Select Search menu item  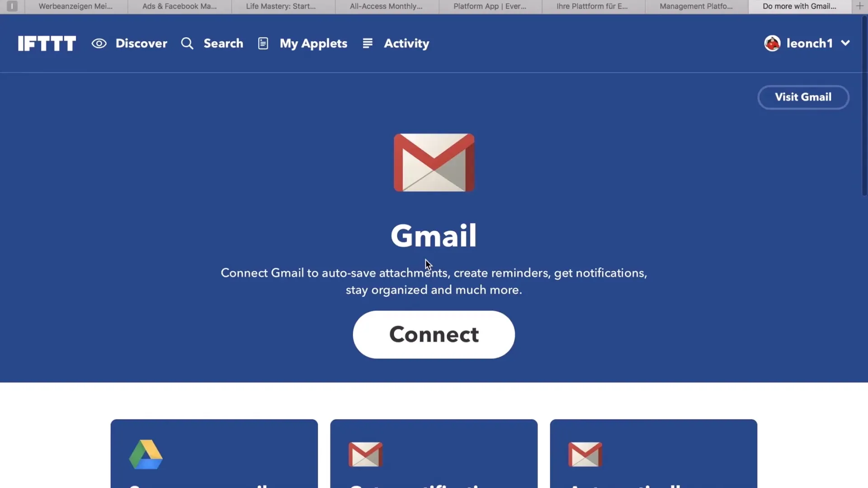coord(211,42)
